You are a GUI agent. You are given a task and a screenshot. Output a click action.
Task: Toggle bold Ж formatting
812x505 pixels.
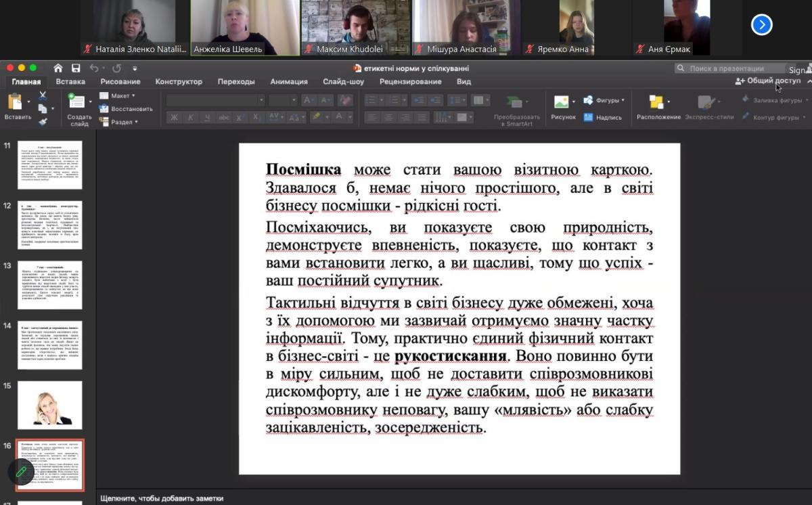coord(175,117)
